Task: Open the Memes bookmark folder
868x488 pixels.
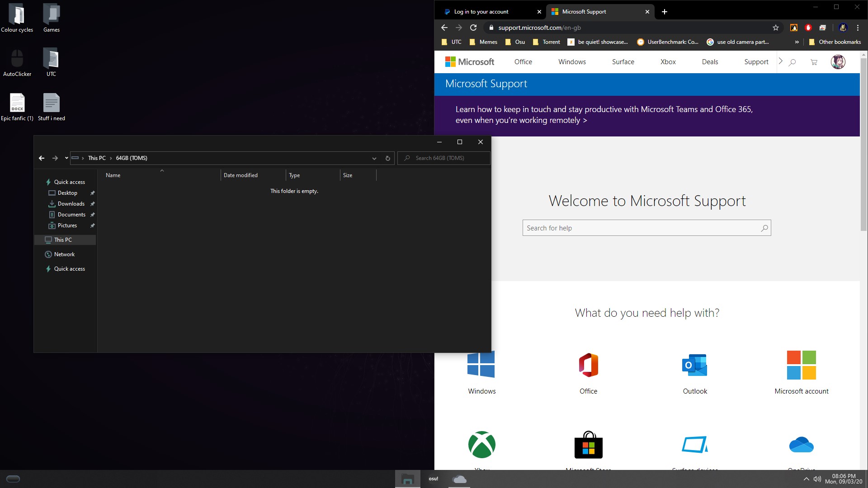Action: click(483, 42)
